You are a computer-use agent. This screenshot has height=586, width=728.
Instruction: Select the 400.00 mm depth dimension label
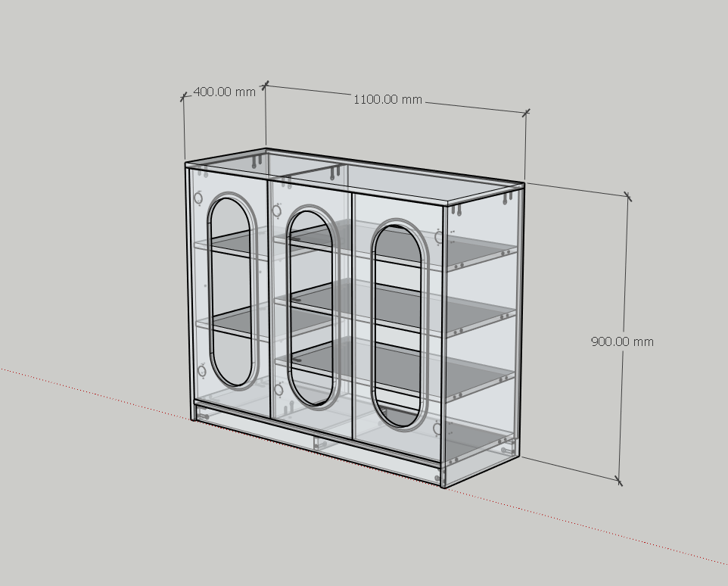224,92
